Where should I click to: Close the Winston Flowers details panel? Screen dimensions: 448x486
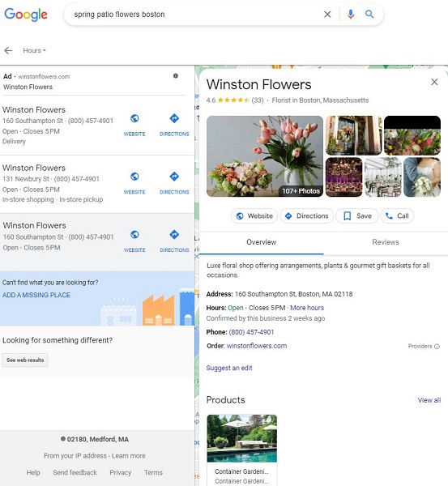click(434, 82)
